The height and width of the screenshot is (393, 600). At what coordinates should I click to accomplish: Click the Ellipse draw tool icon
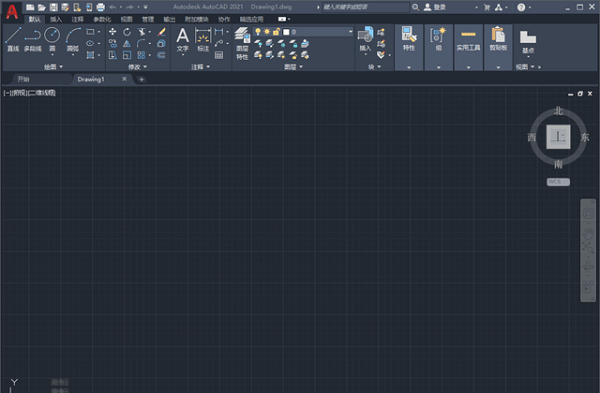(90, 43)
